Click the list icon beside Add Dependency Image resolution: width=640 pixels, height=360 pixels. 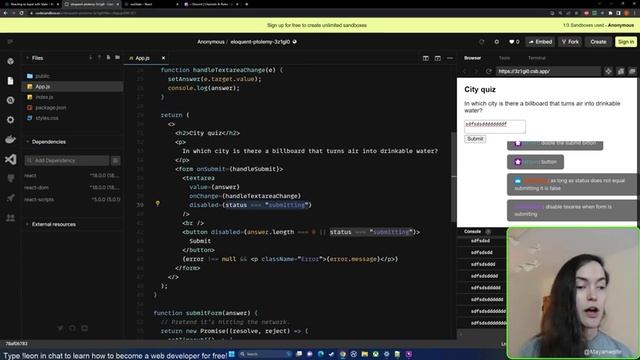[x=116, y=160]
